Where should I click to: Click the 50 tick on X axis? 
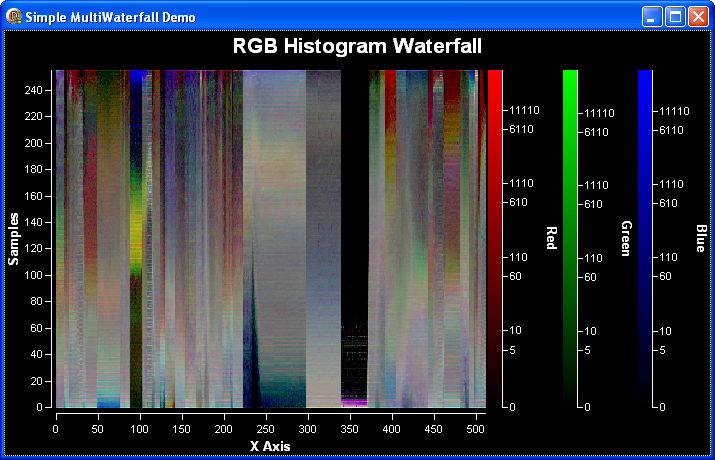point(97,429)
